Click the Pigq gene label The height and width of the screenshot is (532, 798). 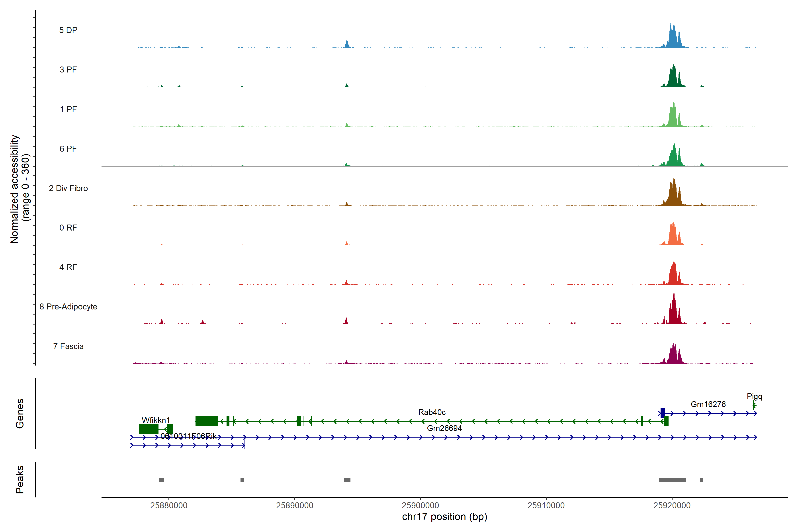click(x=754, y=396)
